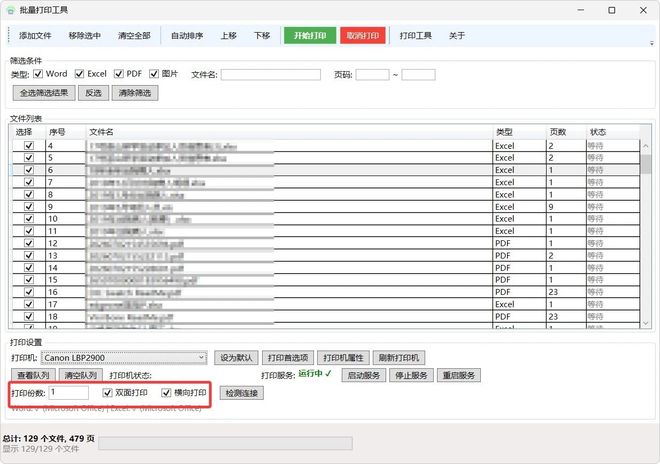Uncheck the selection box for row 9
The width and height of the screenshot is (660, 464).
click(29, 207)
